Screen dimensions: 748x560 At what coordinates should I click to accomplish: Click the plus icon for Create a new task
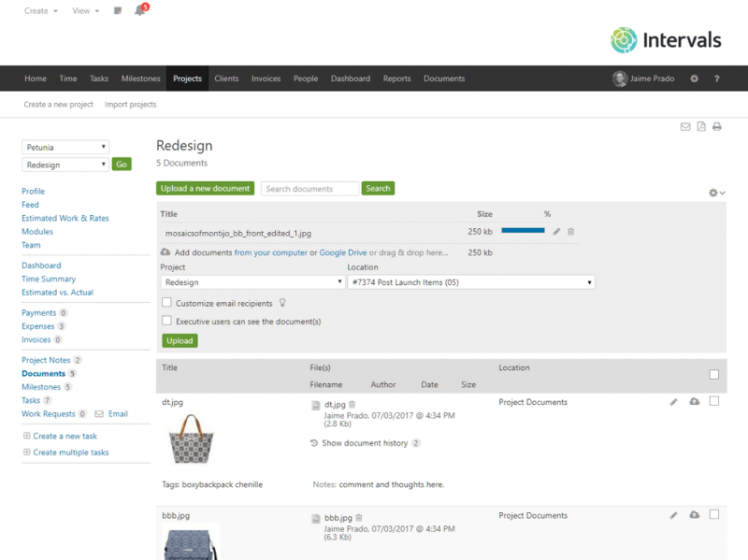pos(27,436)
